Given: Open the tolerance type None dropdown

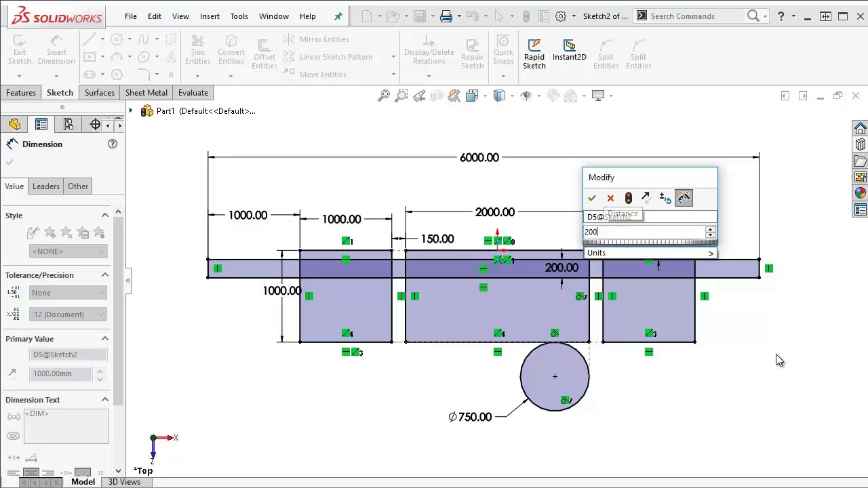Looking at the screenshot, I should click(x=68, y=293).
